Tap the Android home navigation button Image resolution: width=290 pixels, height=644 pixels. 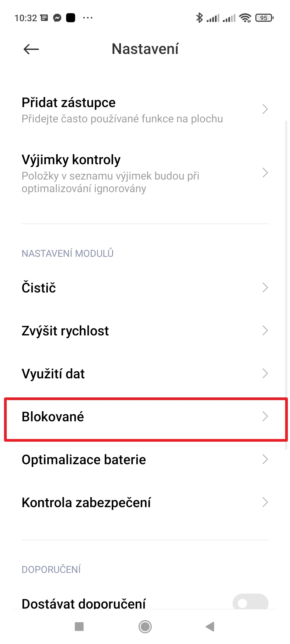pyautogui.click(x=145, y=627)
